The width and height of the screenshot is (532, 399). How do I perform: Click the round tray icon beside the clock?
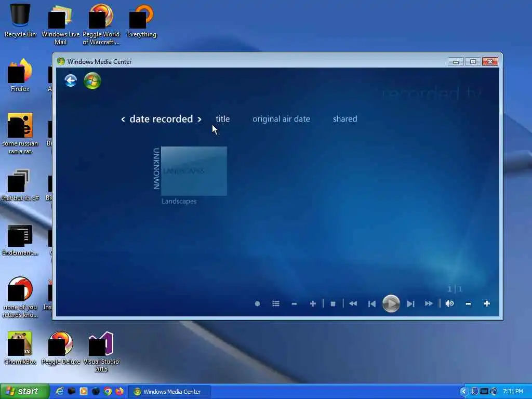[494, 392]
